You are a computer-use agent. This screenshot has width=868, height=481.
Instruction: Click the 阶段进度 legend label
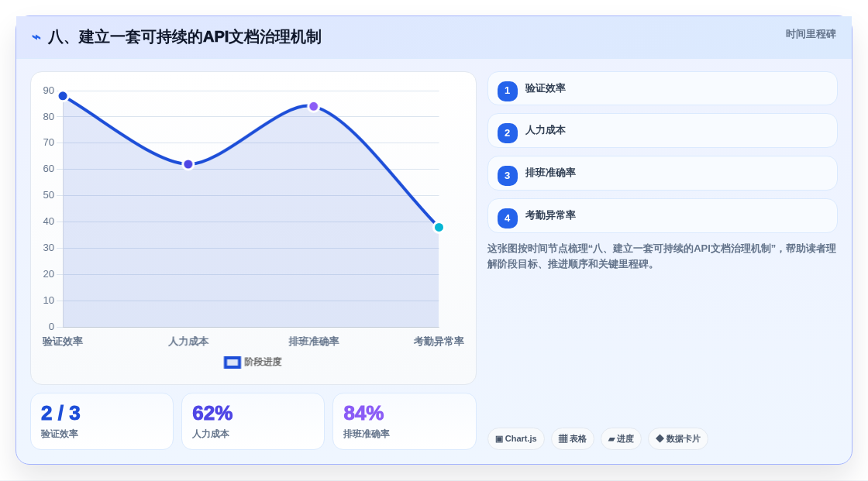tap(263, 362)
